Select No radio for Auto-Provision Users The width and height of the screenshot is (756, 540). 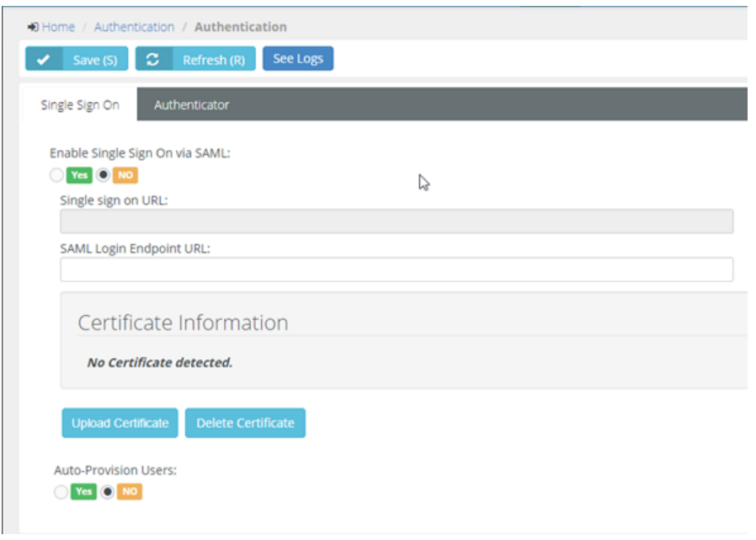click(x=107, y=492)
